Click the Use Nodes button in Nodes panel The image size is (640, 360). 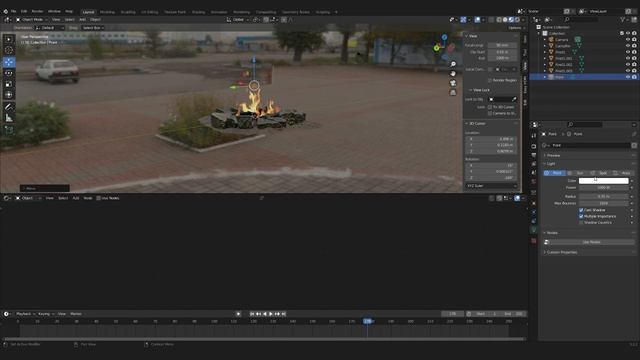click(591, 242)
